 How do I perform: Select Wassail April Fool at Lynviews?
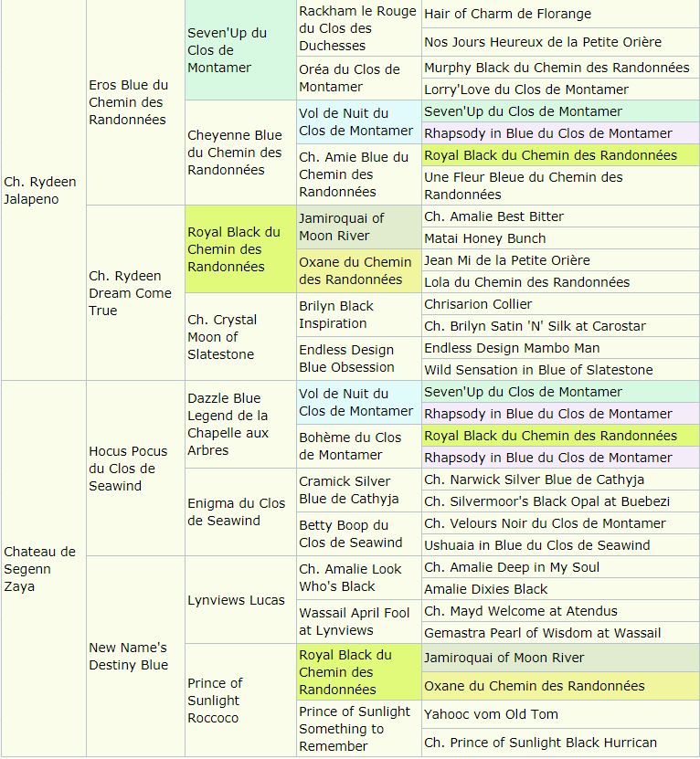tap(359, 621)
